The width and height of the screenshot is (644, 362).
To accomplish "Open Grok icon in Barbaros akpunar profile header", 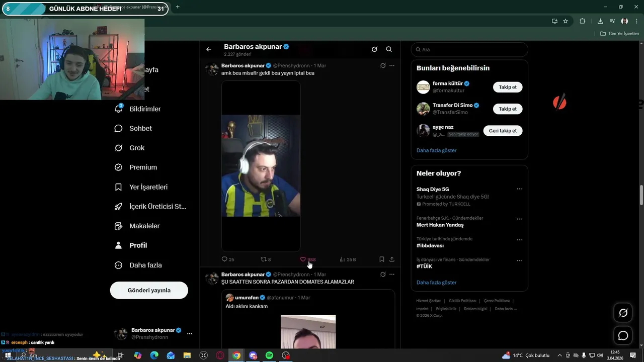I will (374, 49).
